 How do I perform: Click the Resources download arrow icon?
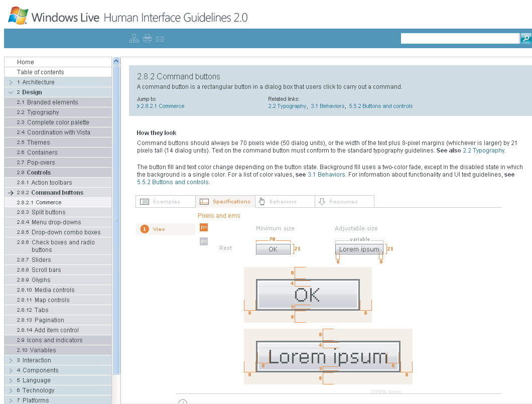[x=322, y=201]
